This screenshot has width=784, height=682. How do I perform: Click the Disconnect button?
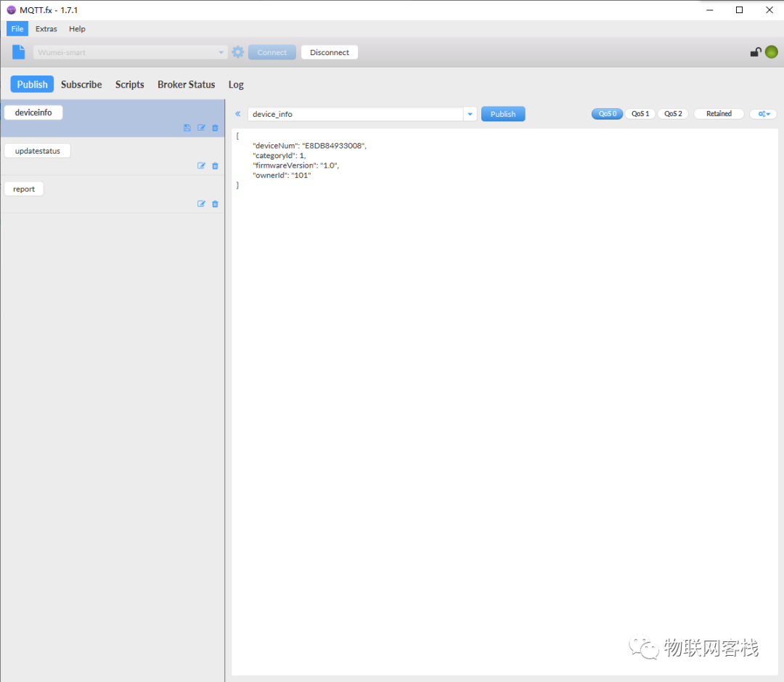point(330,52)
